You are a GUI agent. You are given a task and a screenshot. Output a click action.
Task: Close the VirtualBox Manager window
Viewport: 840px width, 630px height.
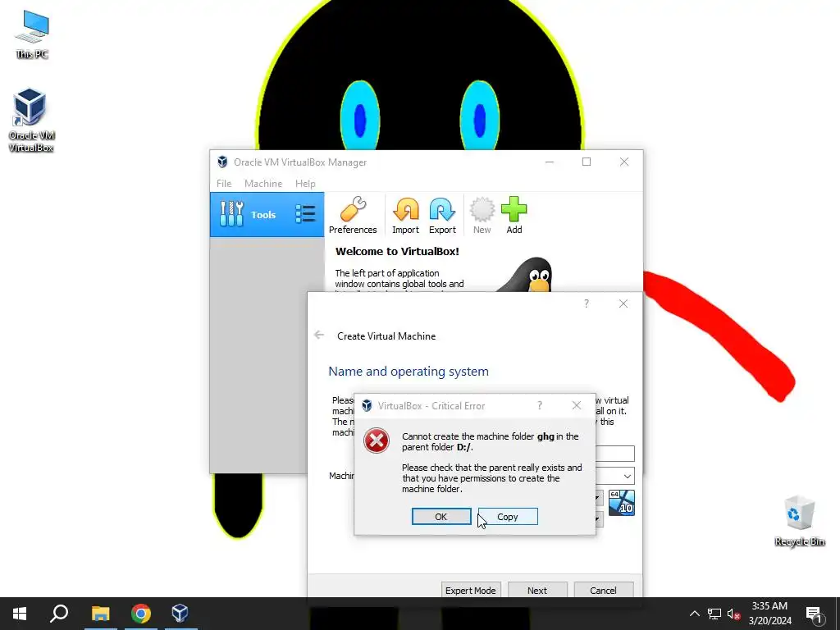pyautogui.click(x=624, y=162)
